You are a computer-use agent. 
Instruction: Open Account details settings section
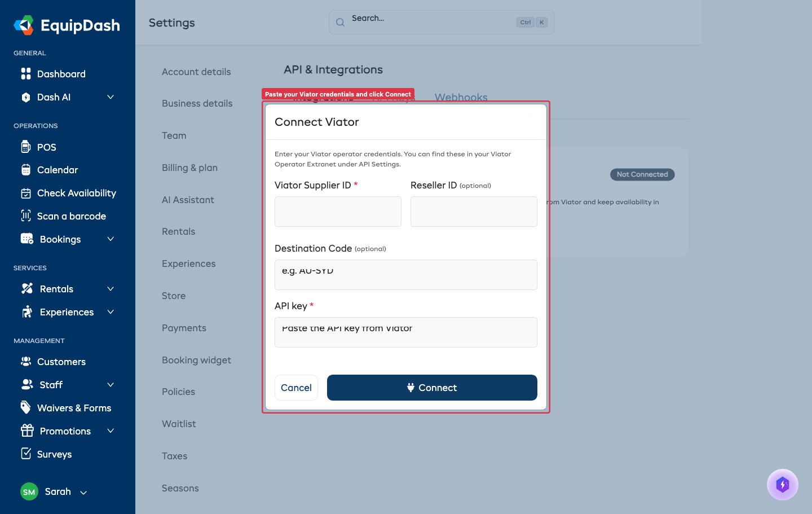coord(196,72)
